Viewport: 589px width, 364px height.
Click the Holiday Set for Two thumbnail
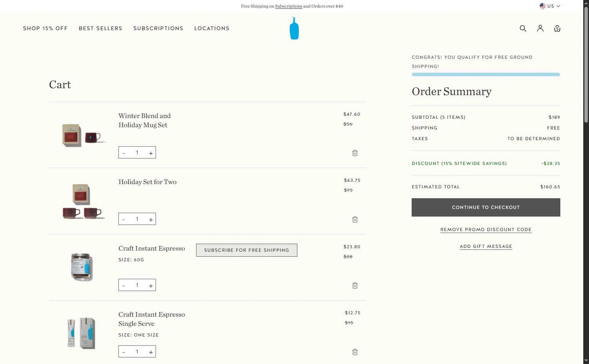pyautogui.click(x=84, y=201)
